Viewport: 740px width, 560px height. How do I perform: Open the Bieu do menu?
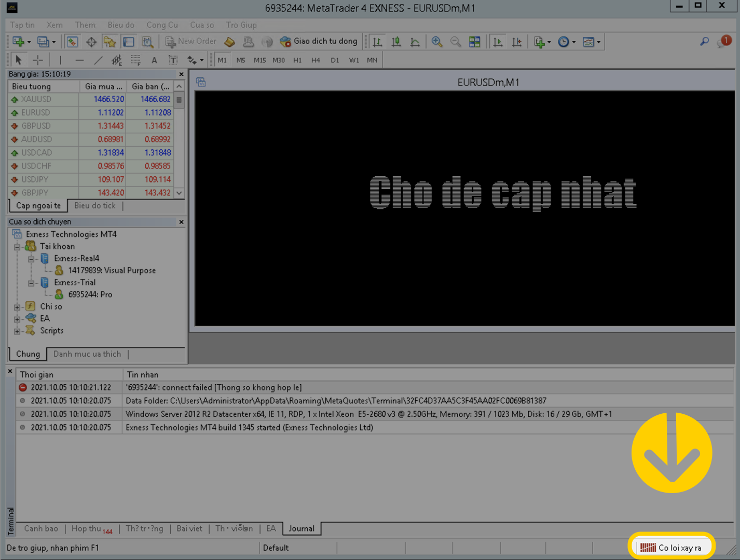(x=121, y=25)
